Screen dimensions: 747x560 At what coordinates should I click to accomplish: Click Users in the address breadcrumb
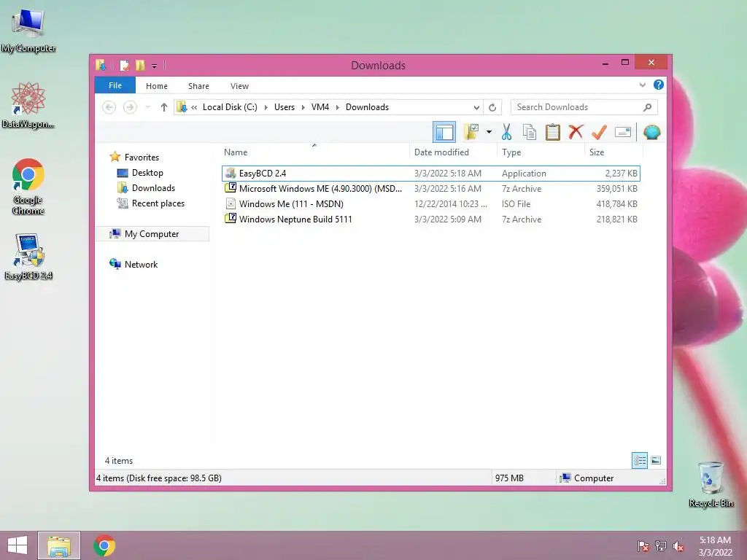pyautogui.click(x=285, y=107)
